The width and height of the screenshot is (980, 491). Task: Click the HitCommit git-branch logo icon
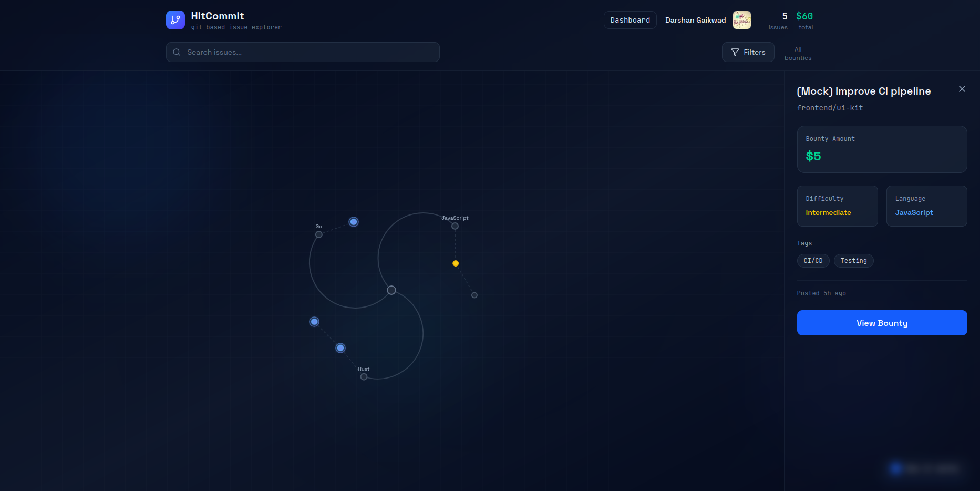click(175, 19)
